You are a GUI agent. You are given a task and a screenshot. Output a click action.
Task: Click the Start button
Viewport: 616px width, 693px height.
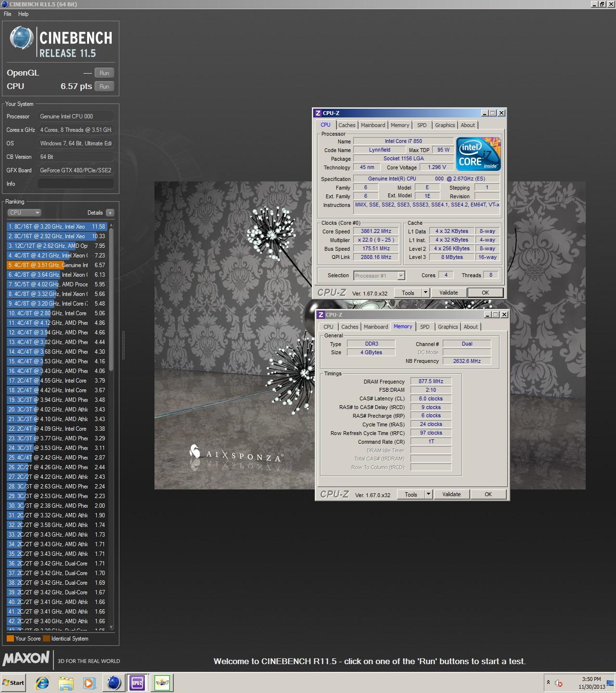(13, 682)
